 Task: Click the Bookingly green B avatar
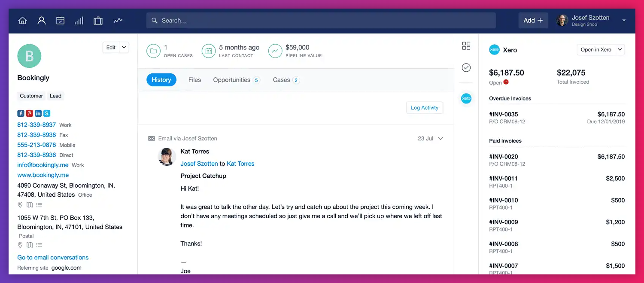point(29,56)
